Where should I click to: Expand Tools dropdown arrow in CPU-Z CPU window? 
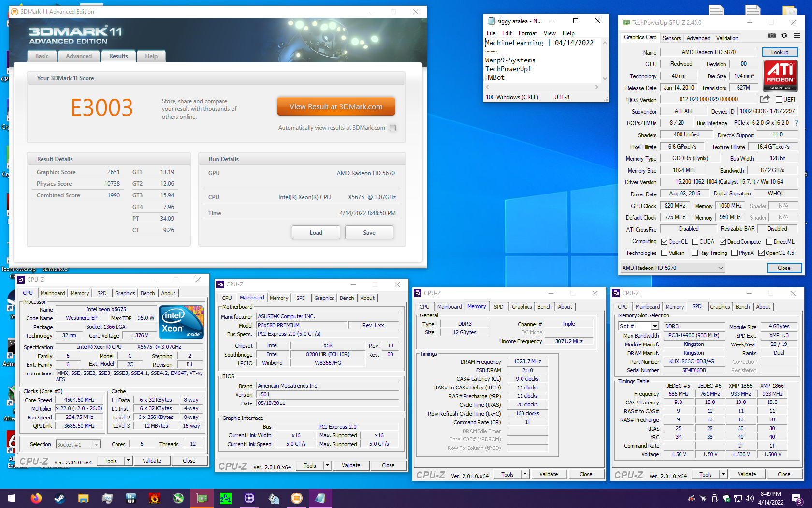pyautogui.click(x=129, y=461)
